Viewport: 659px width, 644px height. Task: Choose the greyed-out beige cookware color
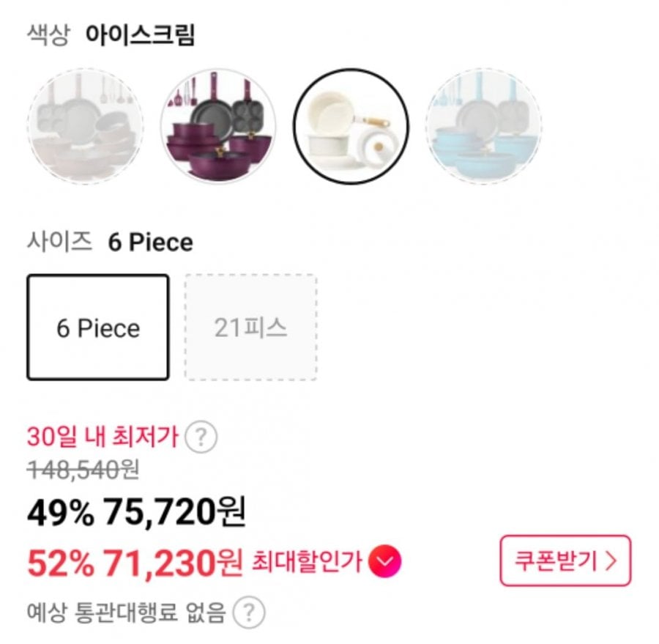pyautogui.click(x=85, y=127)
